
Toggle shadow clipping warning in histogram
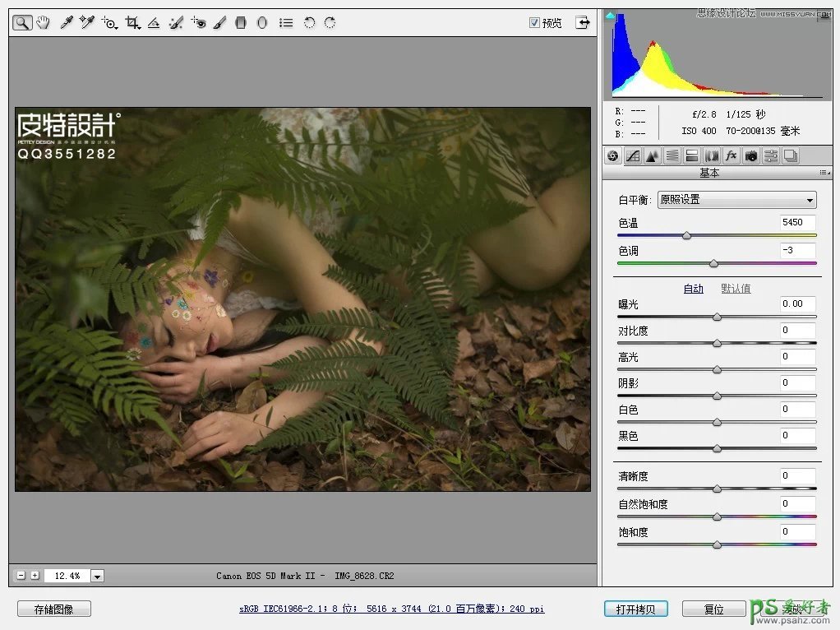point(610,15)
